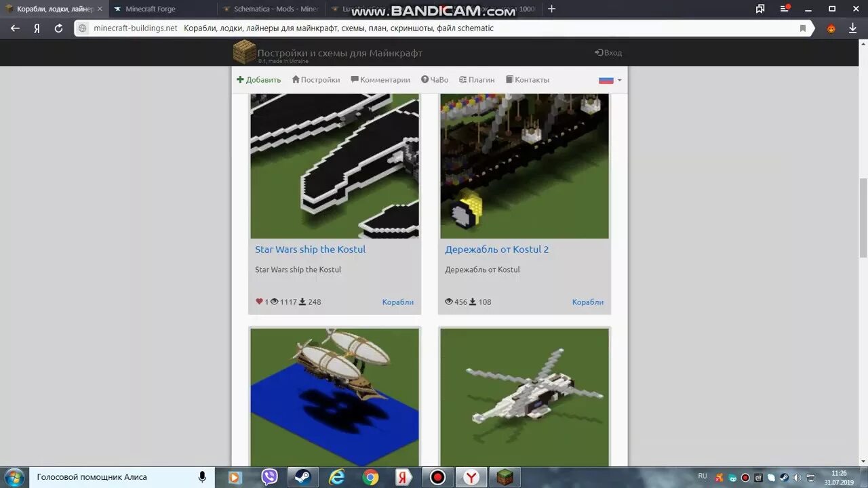
Task: Open Bandicam recorder from the taskbar
Action: 437,477
